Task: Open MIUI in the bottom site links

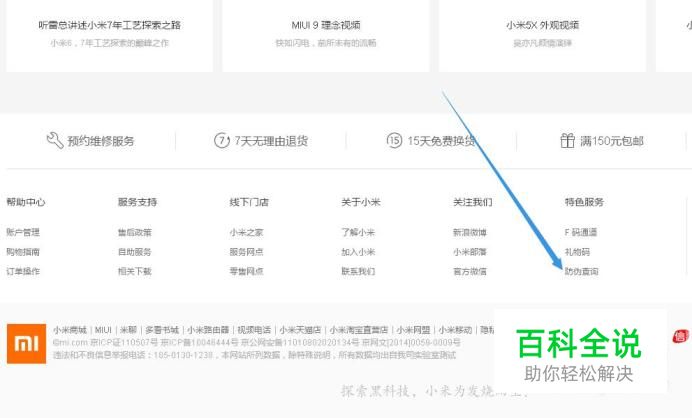Action: point(103,330)
